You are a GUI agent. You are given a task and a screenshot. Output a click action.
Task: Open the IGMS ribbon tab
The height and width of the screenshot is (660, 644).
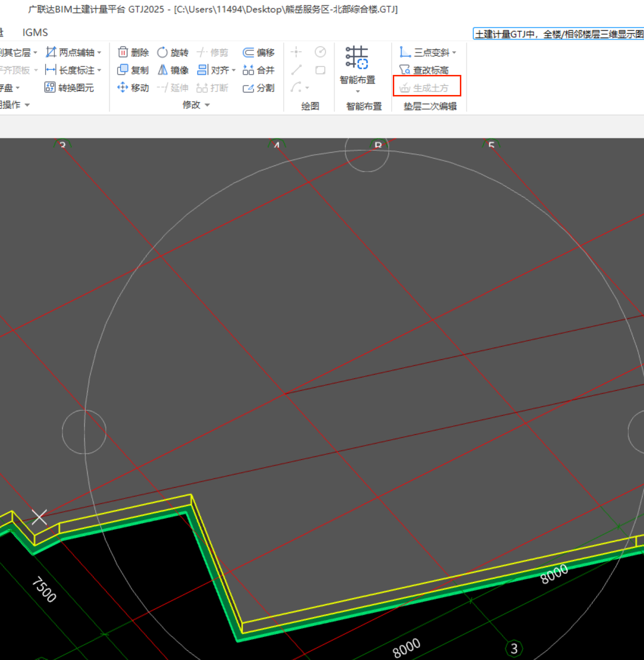tap(35, 32)
